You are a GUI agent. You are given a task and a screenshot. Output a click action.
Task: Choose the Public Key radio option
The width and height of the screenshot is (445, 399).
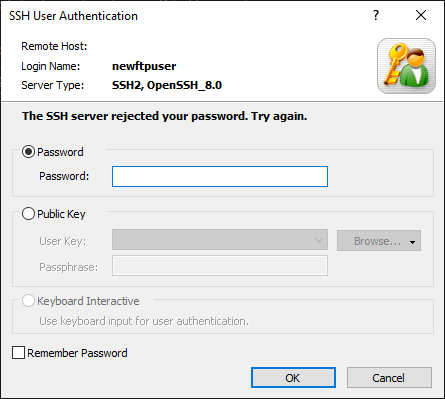click(x=28, y=214)
